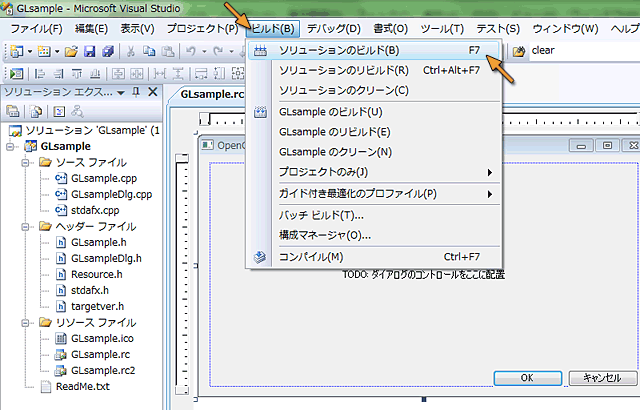Click the Cut scissors icon

131,51
